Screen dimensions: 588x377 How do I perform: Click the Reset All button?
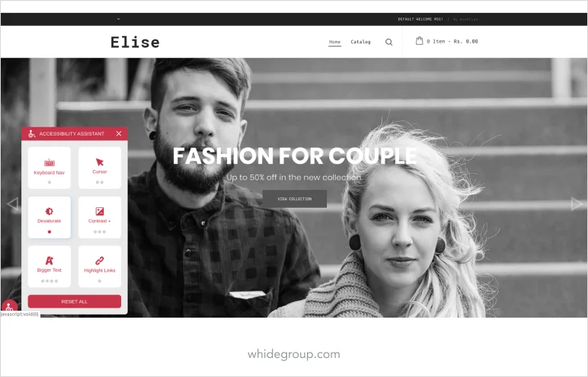pyautogui.click(x=74, y=302)
